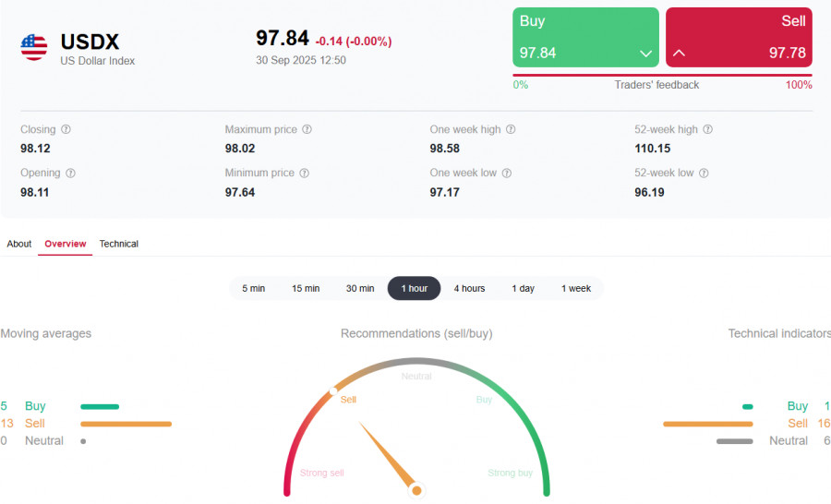Select the 5 min timeframe
831x504 pixels.
click(253, 288)
